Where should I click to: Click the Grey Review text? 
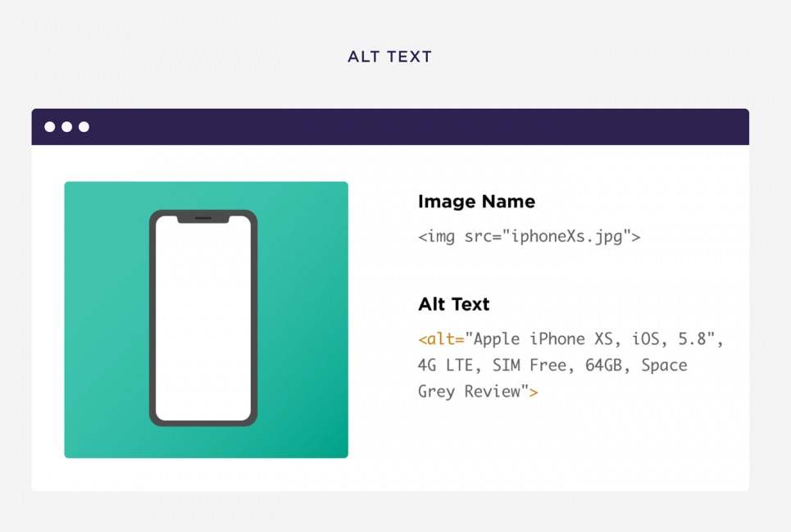click(469, 392)
